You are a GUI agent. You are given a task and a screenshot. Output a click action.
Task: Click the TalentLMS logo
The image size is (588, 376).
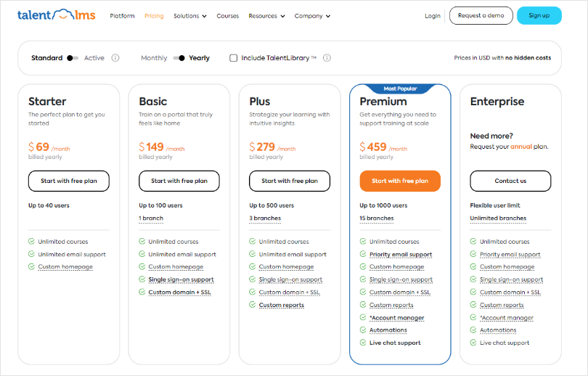(x=56, y=15)
